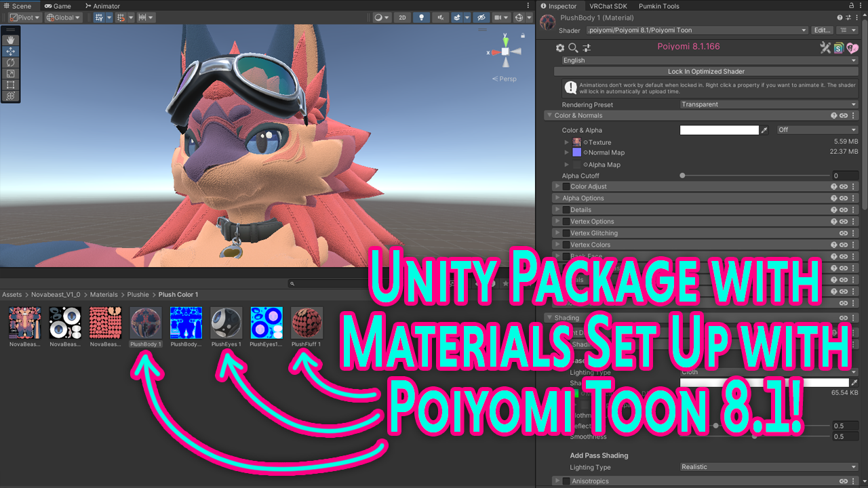The width and height of the screenshot is (868, 488).
Task: Enable the Vertex Options checkbox
Action: click(566, 222)
